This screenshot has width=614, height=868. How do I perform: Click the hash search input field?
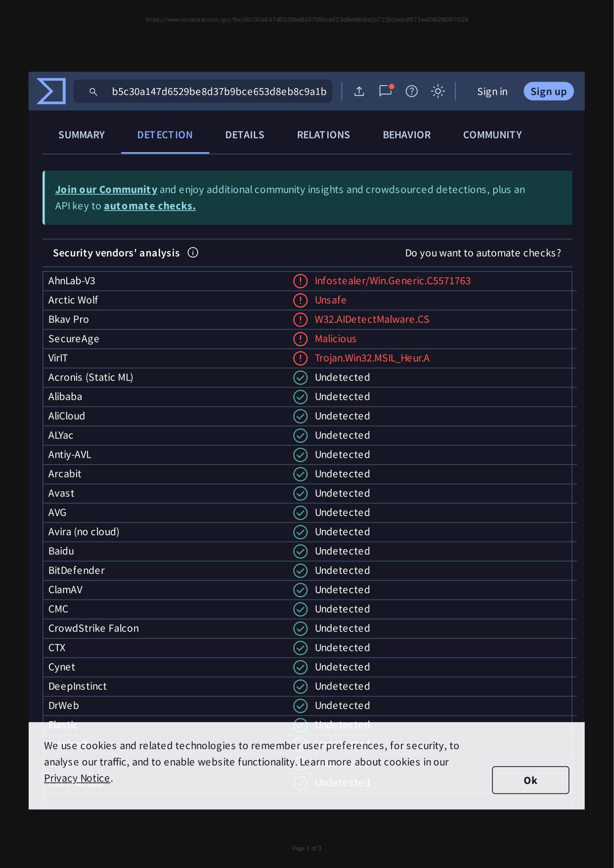[x=219, y=92]
